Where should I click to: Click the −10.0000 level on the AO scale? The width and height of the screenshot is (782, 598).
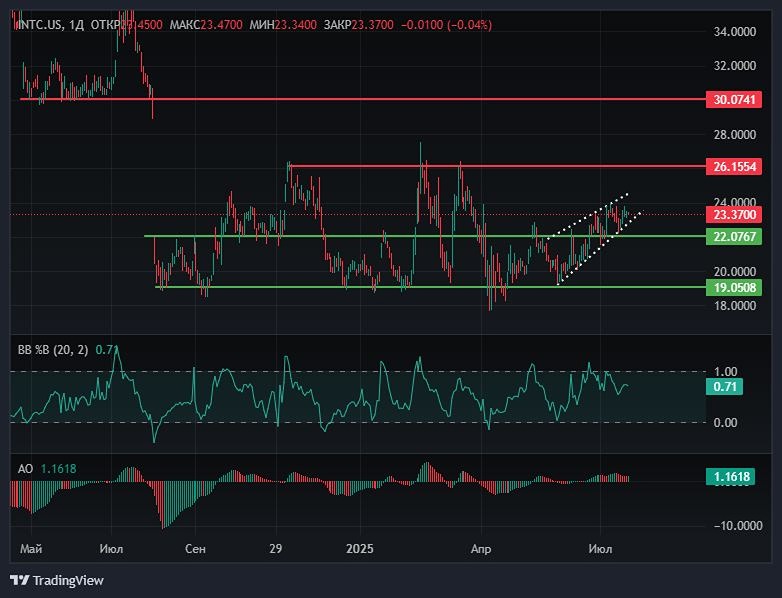[x=738, y=526]
